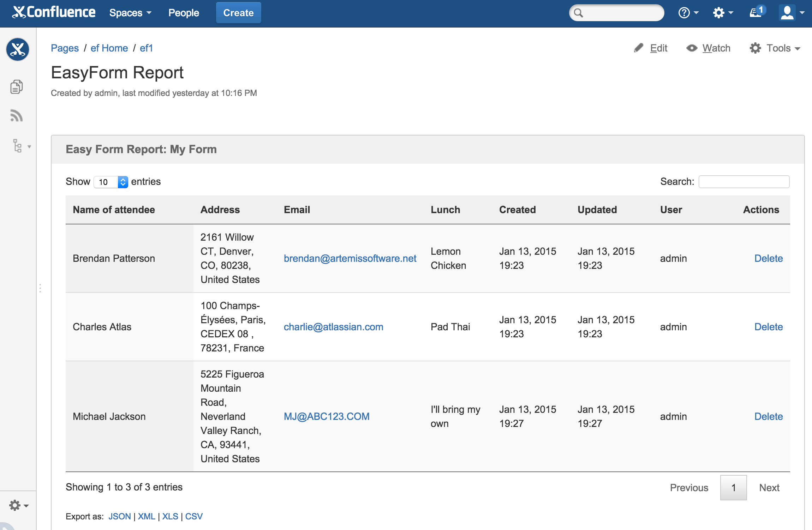The image size is (812, 530).
Task: Click the sidebar resize handle
Action: (x=40, y=288)
